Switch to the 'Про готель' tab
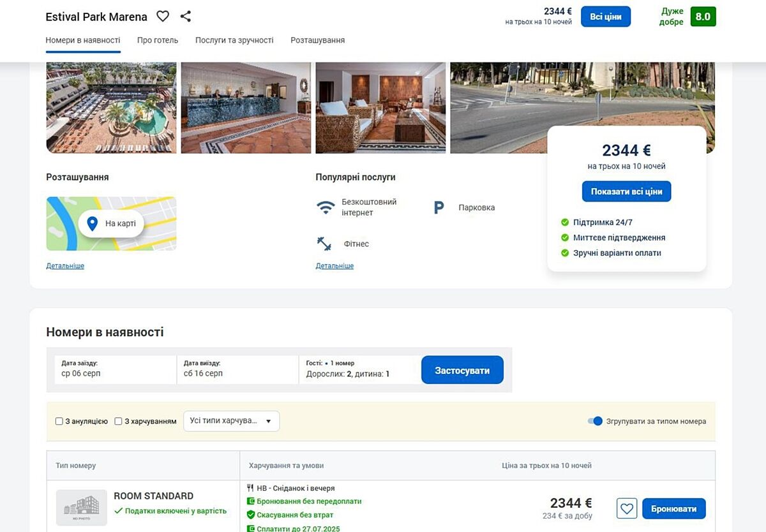The width and height of the screenshot is (766, 532). (158, 40)
